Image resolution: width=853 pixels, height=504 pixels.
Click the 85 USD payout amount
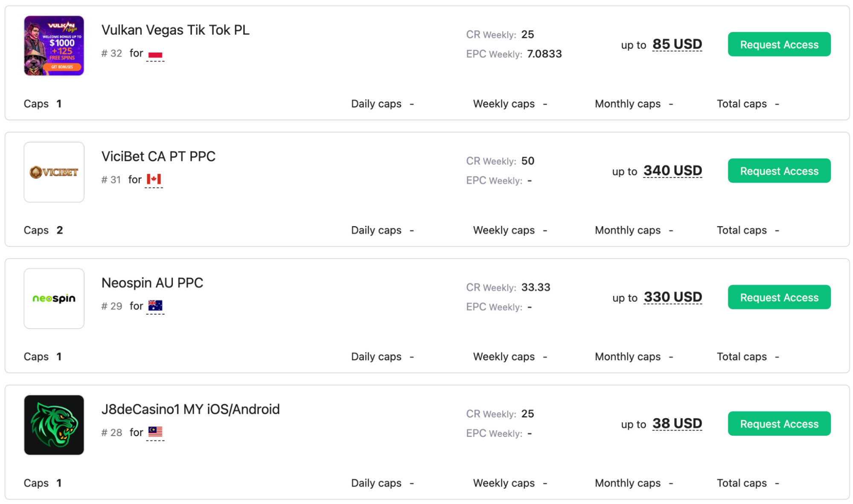(x=677, y=44)
